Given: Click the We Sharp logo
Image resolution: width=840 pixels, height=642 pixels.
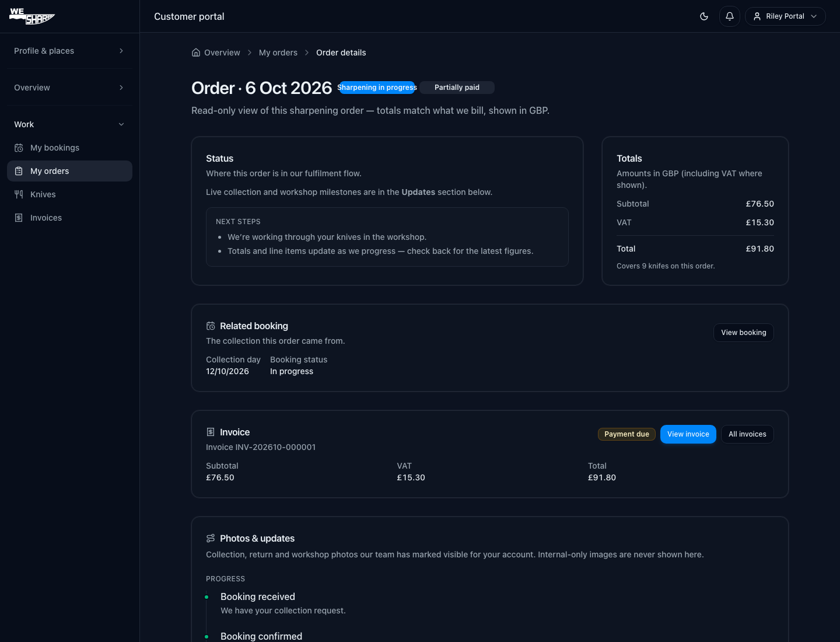Looking at the screenshot, I should (x=32, y=16).
